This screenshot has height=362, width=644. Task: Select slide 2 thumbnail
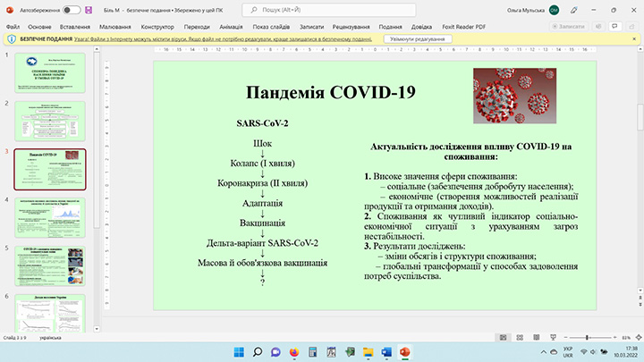pyautogui.click(x=50, y=121)
